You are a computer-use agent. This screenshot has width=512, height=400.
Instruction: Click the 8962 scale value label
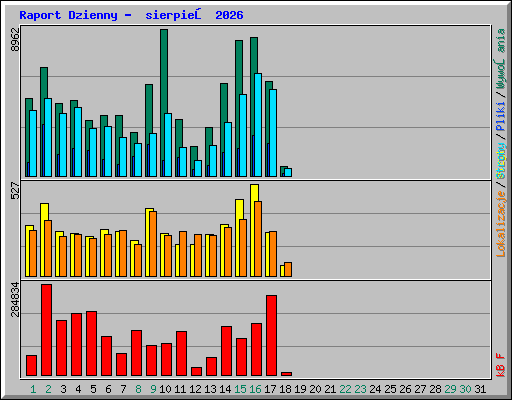point(15,39)
